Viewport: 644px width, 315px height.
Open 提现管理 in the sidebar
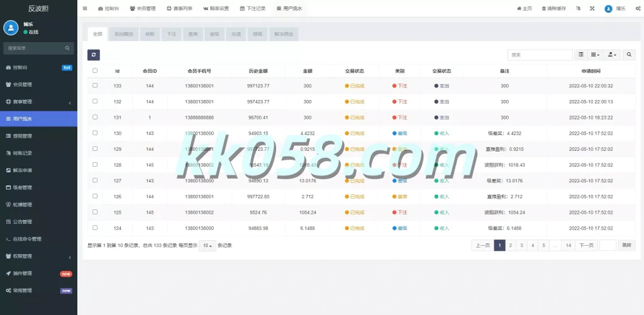click(x=38, y=136)
